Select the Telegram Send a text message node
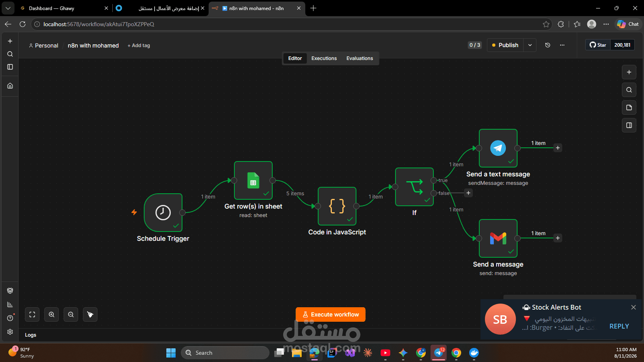 click(x=498, y=148)
